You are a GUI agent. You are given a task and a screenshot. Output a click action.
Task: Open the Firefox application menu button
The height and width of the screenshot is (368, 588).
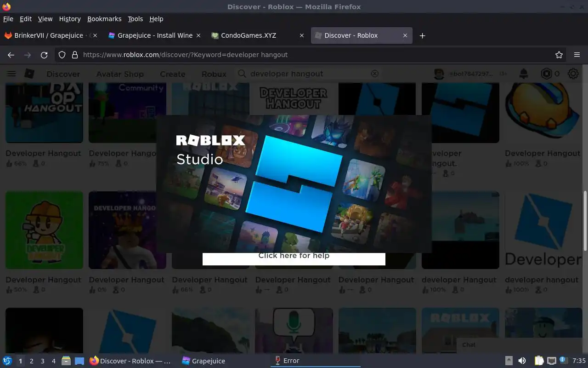[x=577, y=55]
